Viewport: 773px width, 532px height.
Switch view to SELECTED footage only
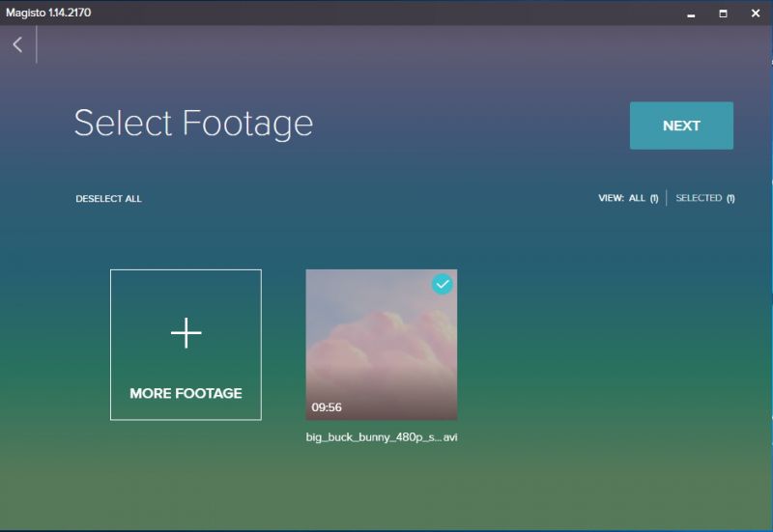pos(699,198)
